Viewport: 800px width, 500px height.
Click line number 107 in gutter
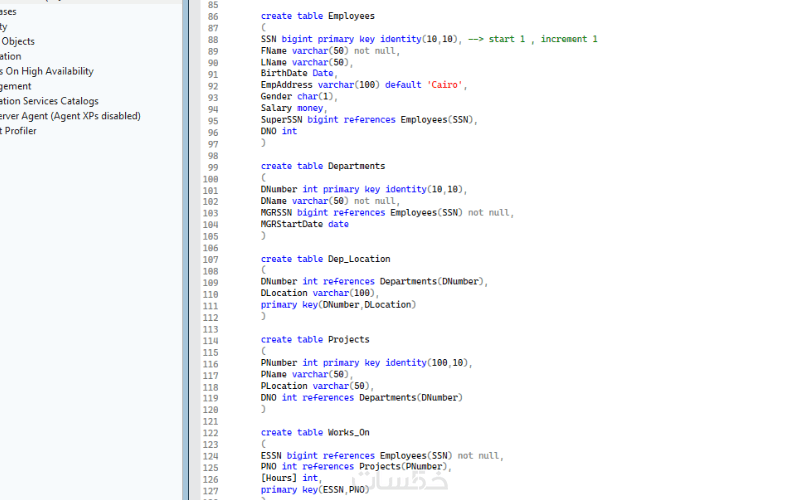pos(210,260)
